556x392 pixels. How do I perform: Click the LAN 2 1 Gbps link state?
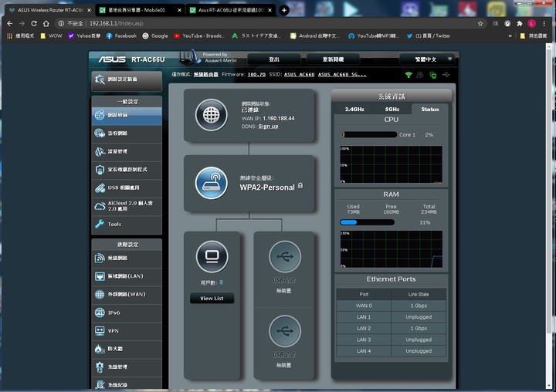pyautogui.click(x=419, y=329)
